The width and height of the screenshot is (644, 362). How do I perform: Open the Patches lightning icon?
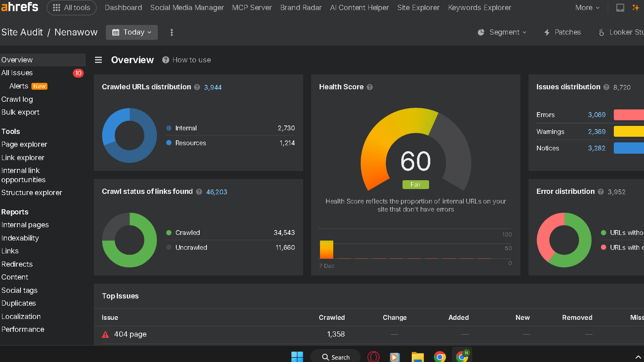pos(547,33)
